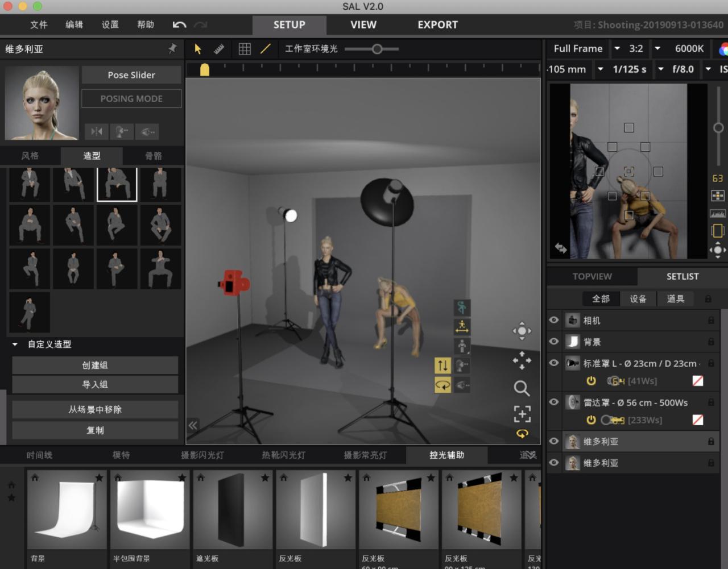Open the 文件 menu
This screenshot has width=728, height=569.
tap(39, 25)
